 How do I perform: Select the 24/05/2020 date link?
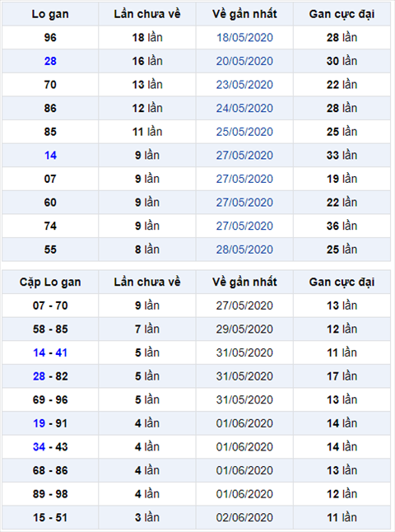pos(244,108)
